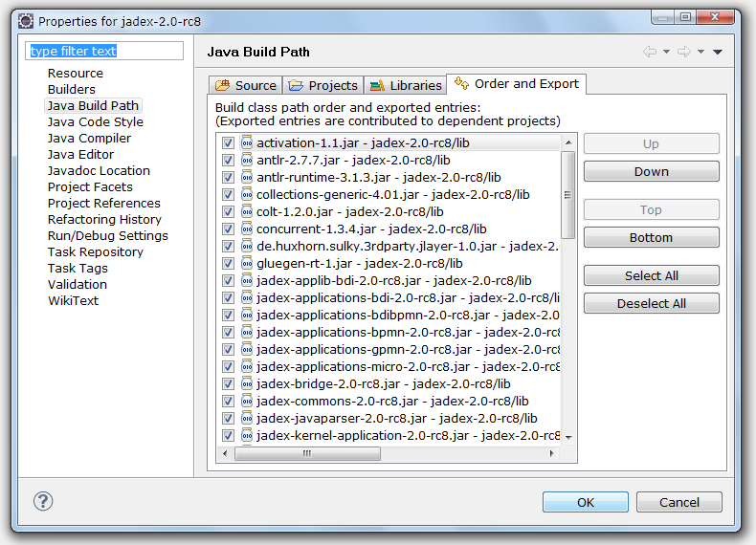Viewport: 756px width, 545px height.
Task: Toggle the concurrent-1.3.4.jar checkbox
Action: (228, 229)
